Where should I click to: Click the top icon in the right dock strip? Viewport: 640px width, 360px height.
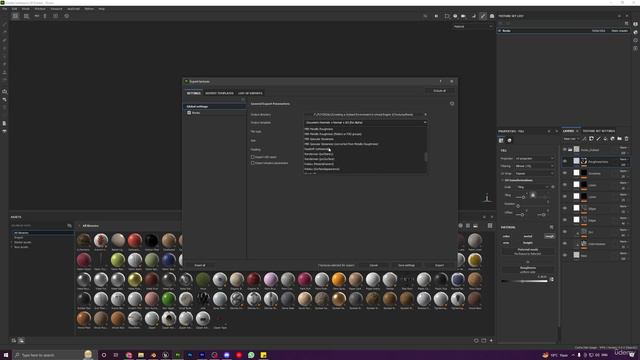click(636, 24)
